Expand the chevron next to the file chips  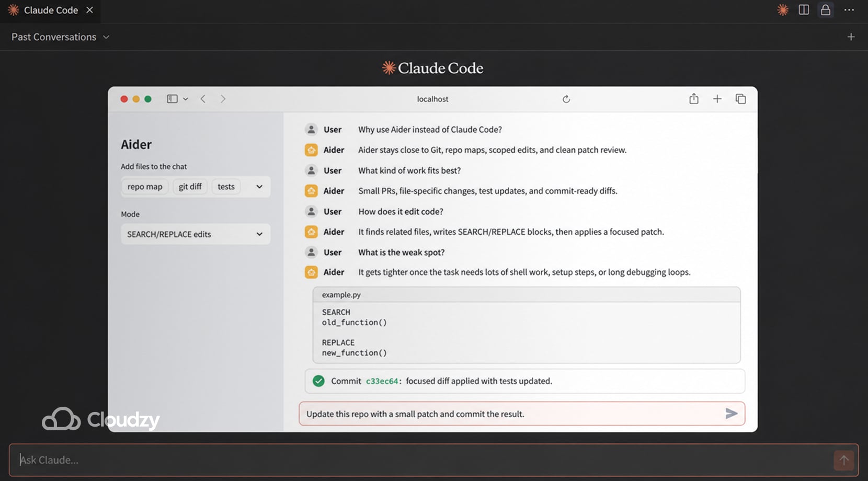pos(259,187)
